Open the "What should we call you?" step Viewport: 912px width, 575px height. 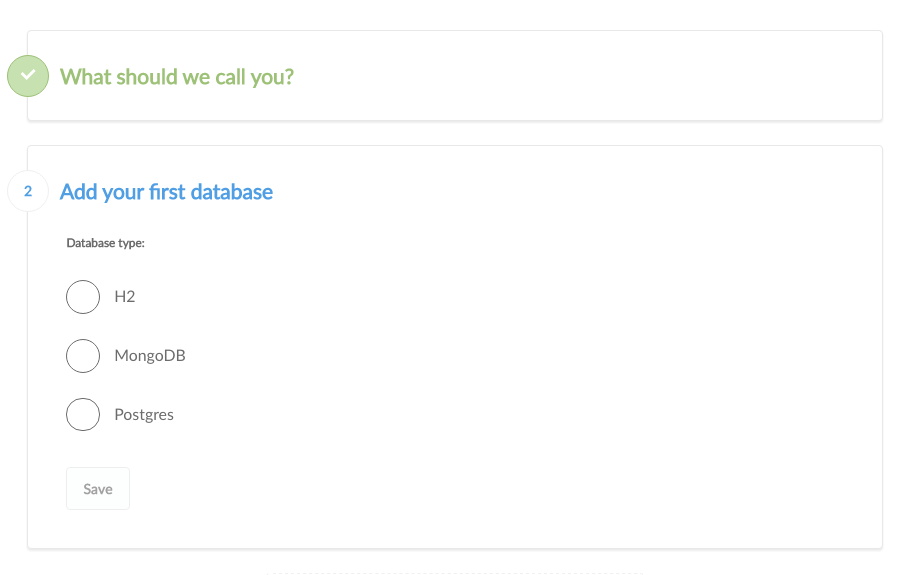pos(177,77)
